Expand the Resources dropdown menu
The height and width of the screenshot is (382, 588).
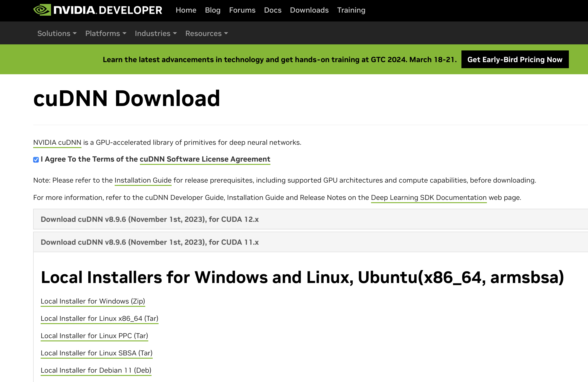pos(206,33)
